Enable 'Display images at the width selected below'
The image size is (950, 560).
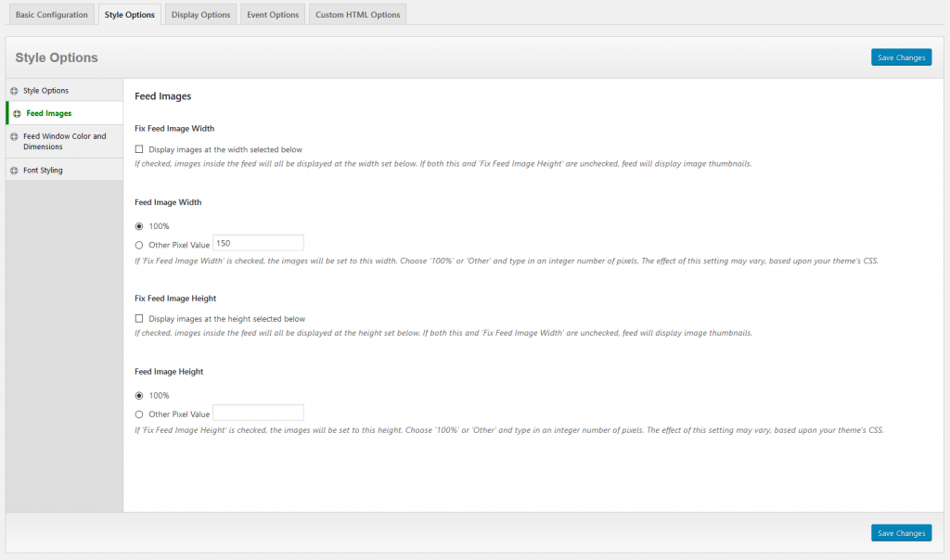pos(139,149)
